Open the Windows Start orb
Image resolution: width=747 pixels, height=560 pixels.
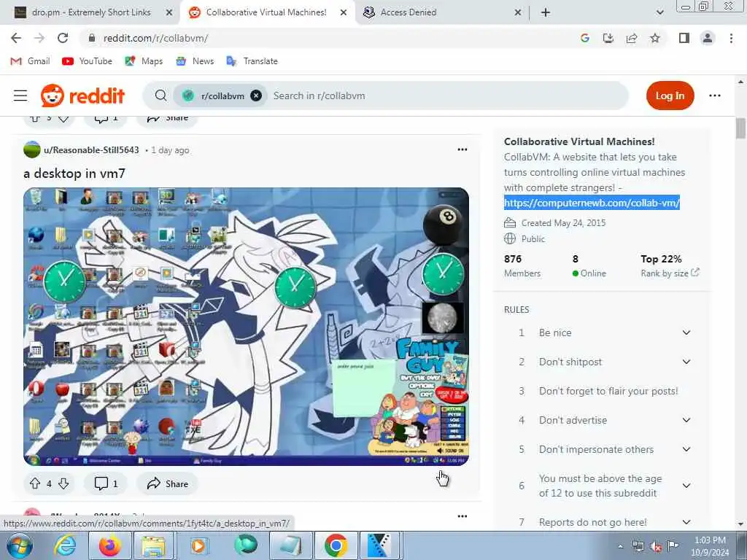pos(20,545)
